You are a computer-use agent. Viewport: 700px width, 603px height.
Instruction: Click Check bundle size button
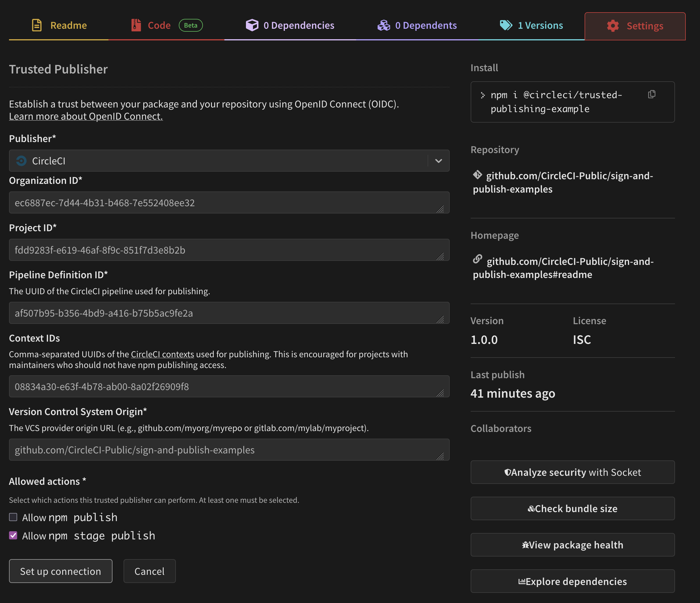(573, 509)
